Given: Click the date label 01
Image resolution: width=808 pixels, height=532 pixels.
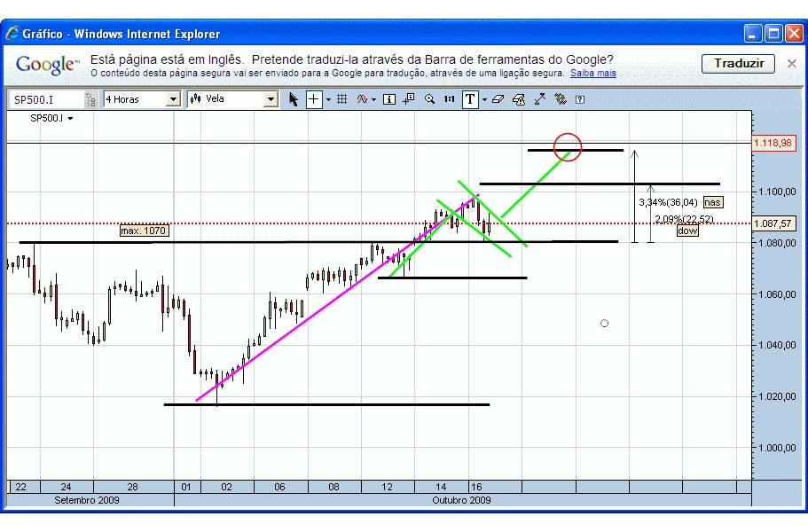Looking at the screenshot, I should coord(186,487).
